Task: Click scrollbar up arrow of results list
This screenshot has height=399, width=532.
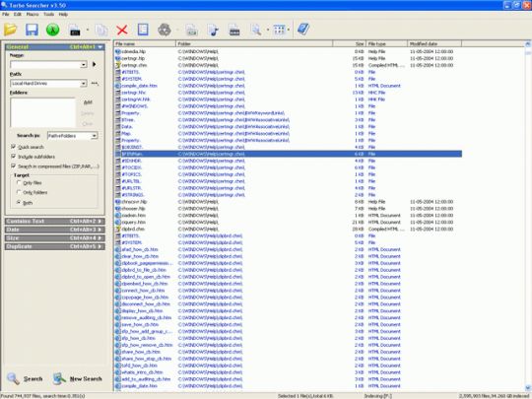Action: coord(528,44)
